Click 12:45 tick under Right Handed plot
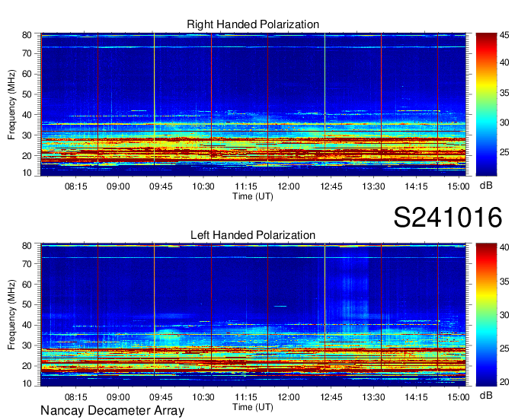The image size is (518, 420). [x=331, y=186]
